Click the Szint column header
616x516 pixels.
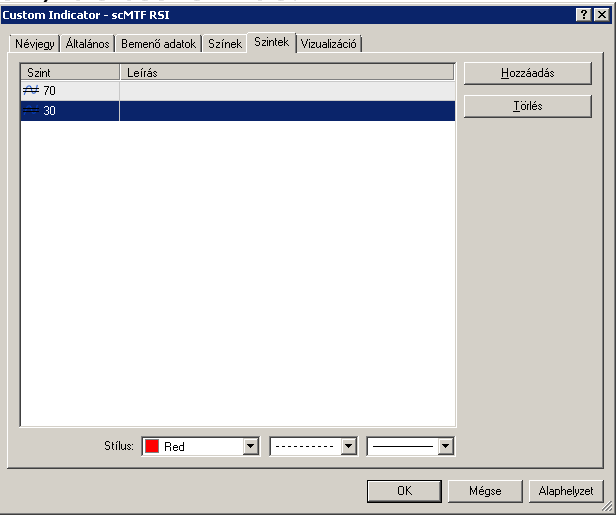tap(70, 73)
